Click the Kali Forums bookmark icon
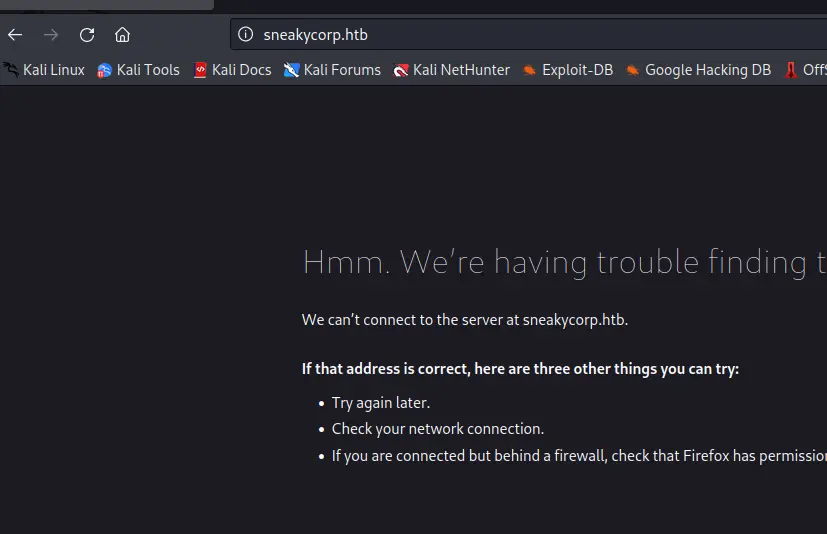 292,70
